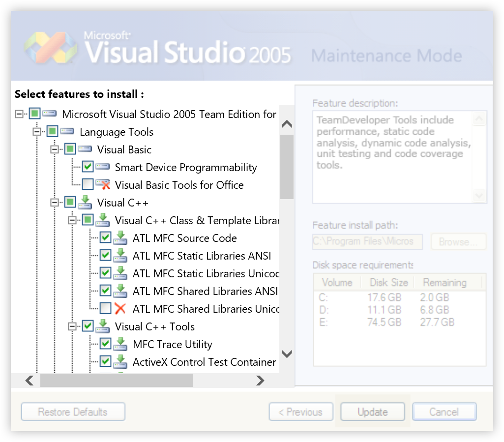Collapse the Microsoft Visual Studio 2005 Team Edition root node

[x=19, y=114]
